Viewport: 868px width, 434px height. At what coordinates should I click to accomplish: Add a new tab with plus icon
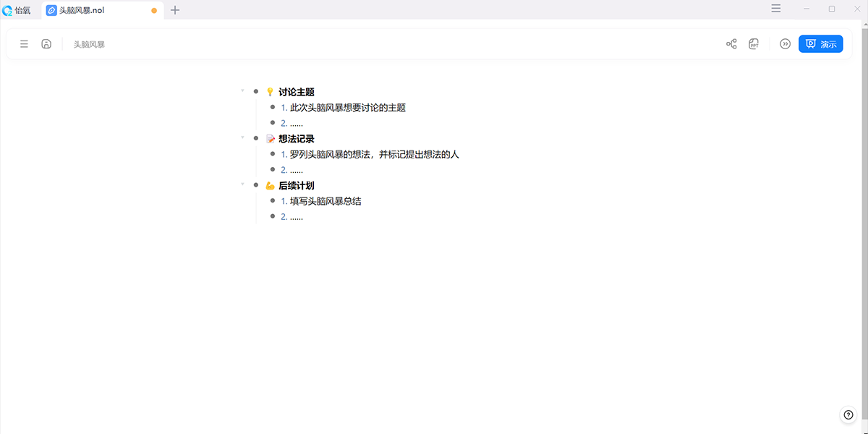pyautogui.click(x=175, y=10)
